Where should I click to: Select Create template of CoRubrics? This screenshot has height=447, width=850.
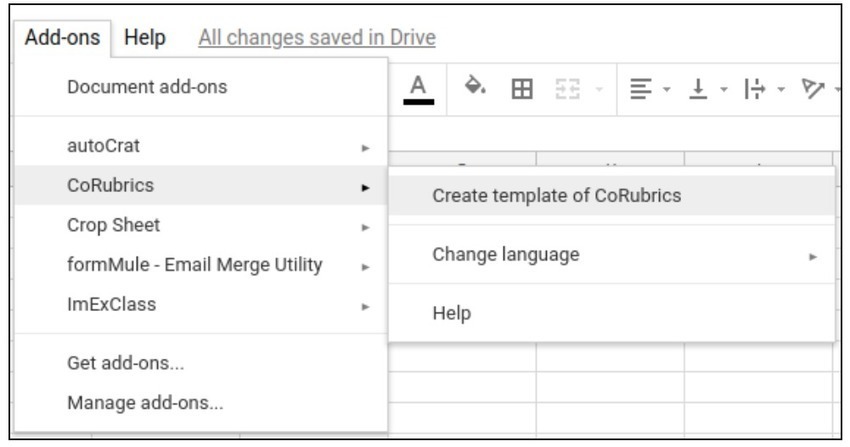click(x=556, y=196)
